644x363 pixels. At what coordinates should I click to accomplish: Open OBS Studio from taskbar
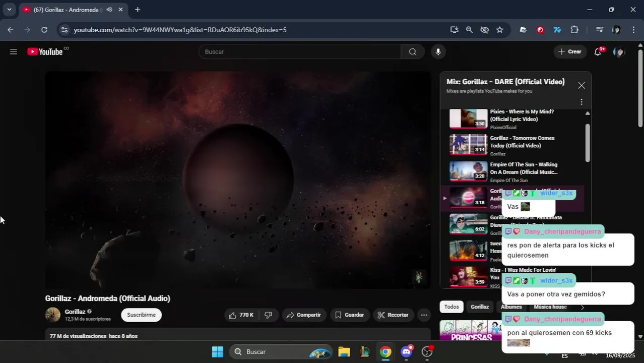pos(427,351)
